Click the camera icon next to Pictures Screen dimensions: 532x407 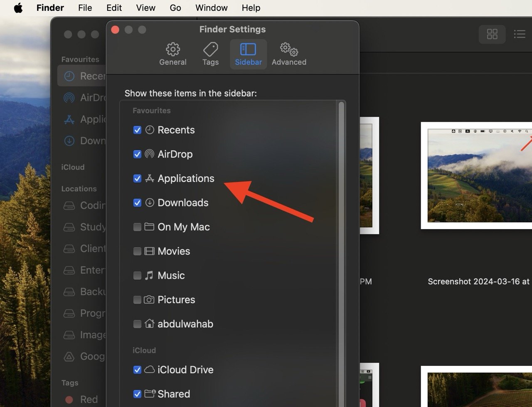click(149, 300)
